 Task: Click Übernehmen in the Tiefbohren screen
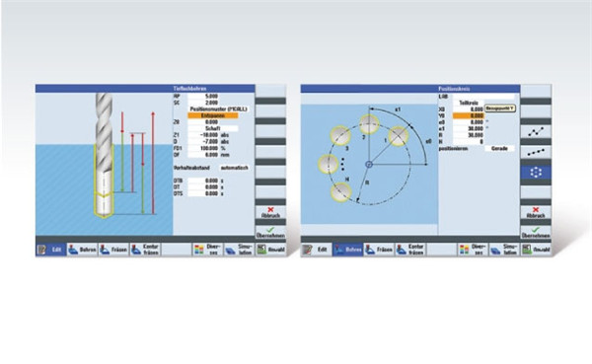(x=270, y=232)
